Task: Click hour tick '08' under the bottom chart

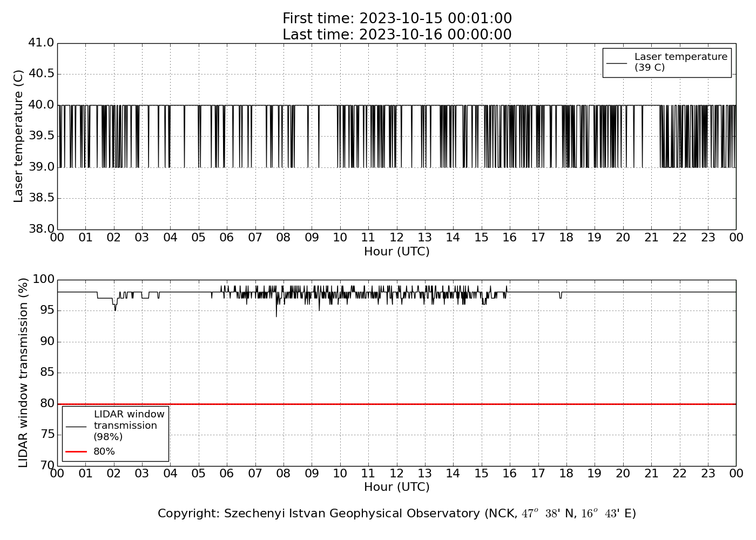Action: [x=283, y=474]
